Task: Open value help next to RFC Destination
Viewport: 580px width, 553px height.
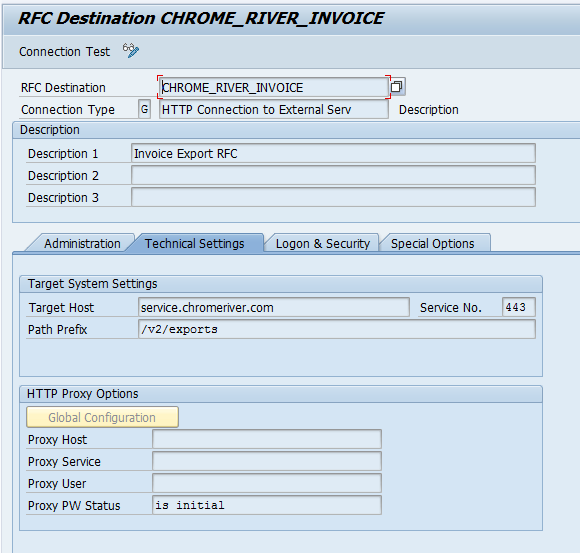Action: tap(397, 87)
